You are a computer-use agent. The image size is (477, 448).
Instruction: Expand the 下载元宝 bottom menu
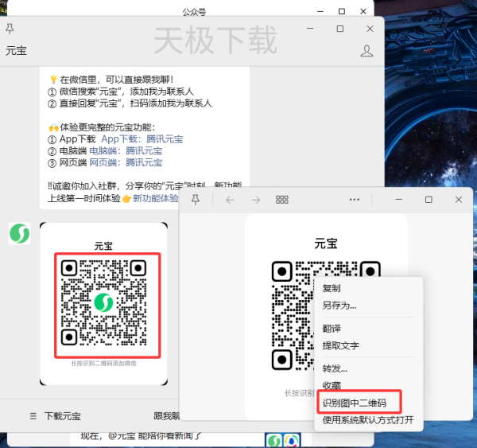[x=56, y=415]
